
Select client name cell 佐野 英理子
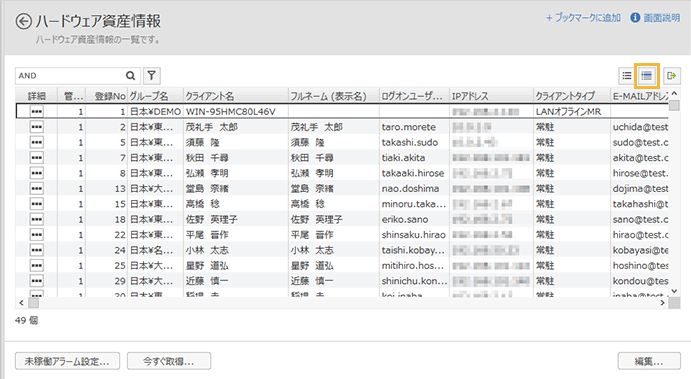[x=236, y=219]
